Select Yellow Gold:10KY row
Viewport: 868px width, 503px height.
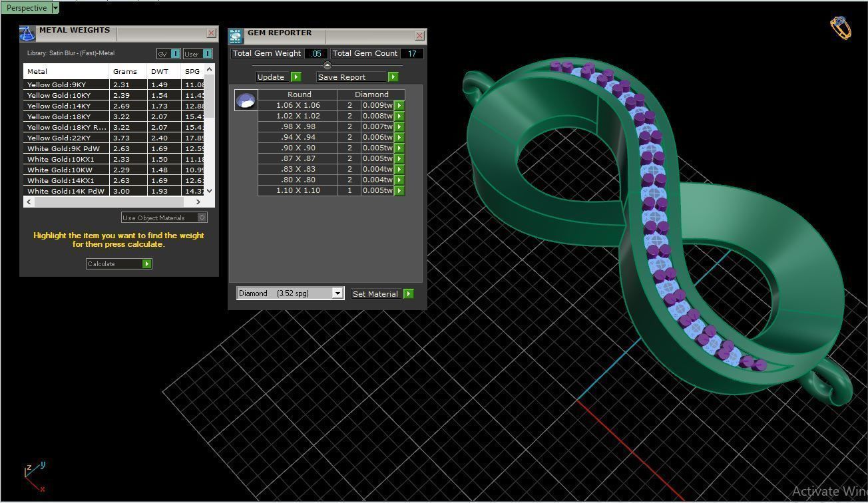coord(114,95)
